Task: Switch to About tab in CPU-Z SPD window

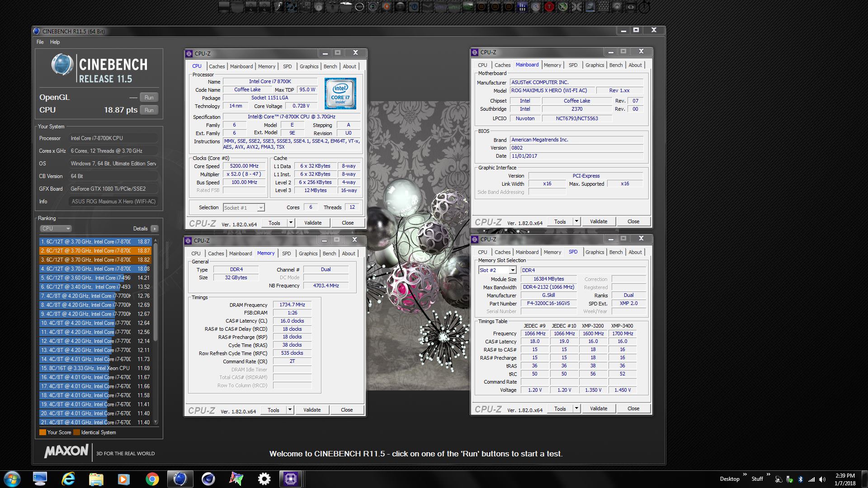Action: (635, 252)
